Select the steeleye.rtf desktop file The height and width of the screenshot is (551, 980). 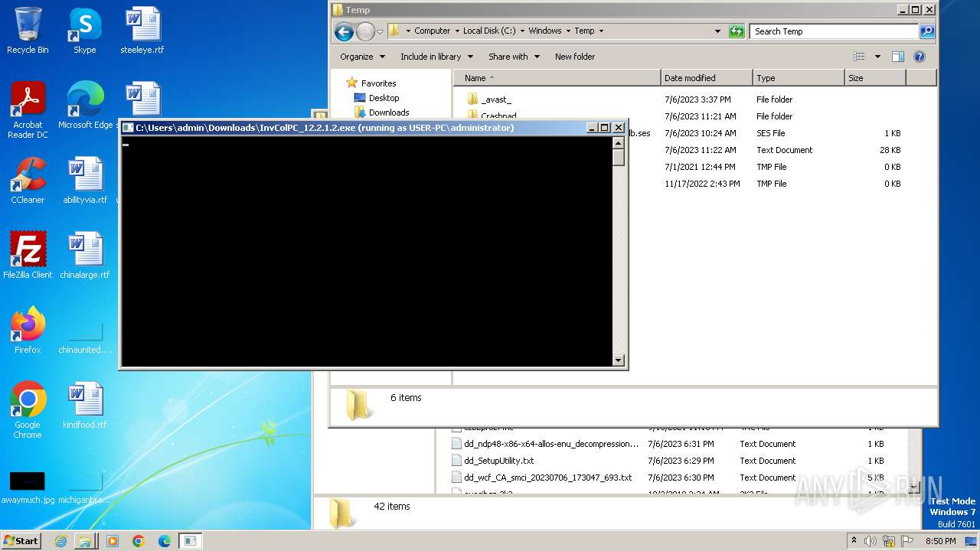click(142, 31)
